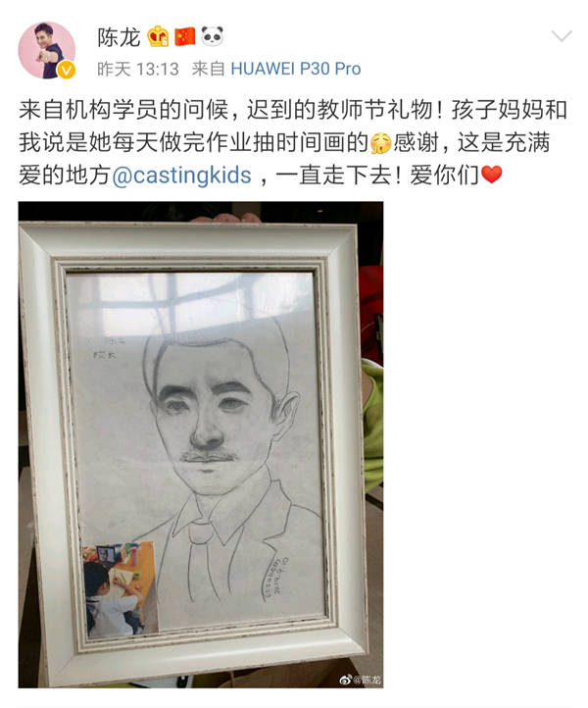Tap the China flag icon

pyautogui.click(x=184, y=36)
